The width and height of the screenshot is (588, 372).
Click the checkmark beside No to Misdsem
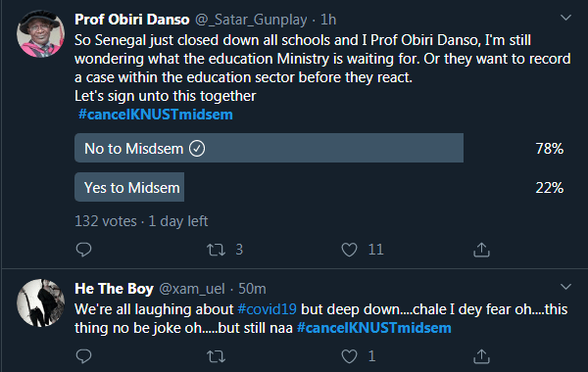click(197, 149)
